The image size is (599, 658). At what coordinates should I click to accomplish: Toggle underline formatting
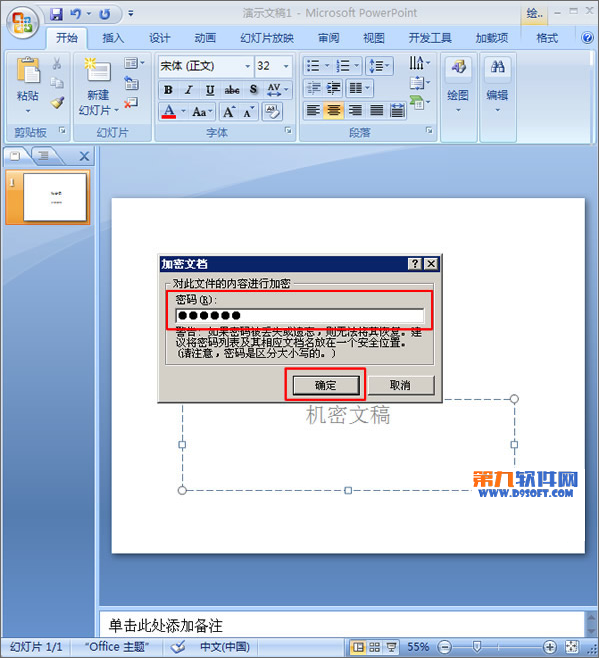coord(210,90)
